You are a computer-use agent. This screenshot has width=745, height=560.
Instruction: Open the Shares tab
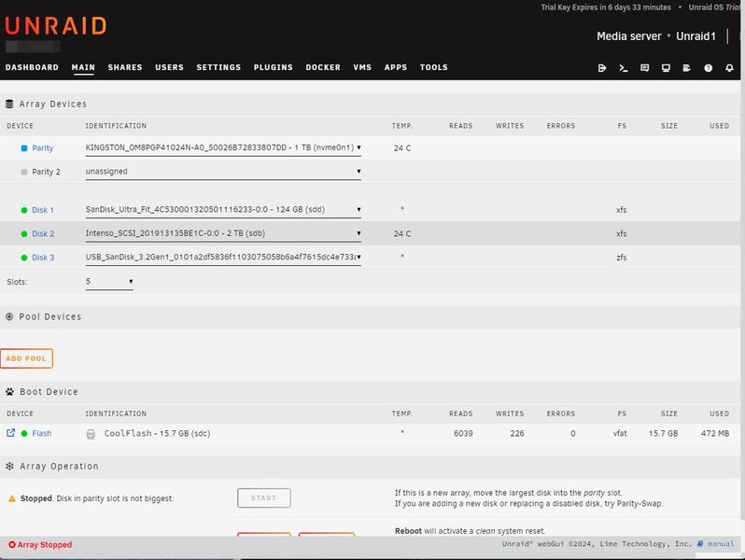[x=125, y=67]
